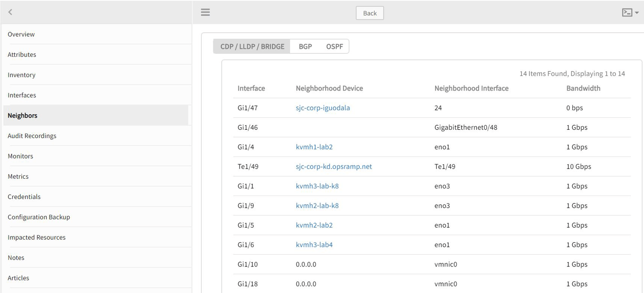Click the Neighborhood Device column header

(329, 88)
